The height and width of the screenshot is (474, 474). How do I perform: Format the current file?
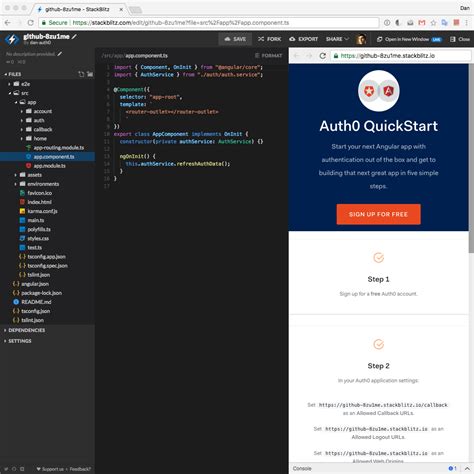click(269, 56)
